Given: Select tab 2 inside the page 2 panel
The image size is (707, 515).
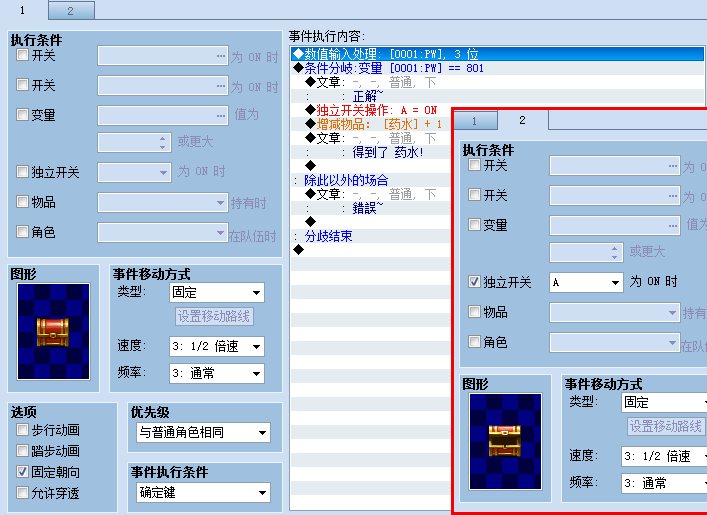Looking at the screenshot, I should click(523, 120).
